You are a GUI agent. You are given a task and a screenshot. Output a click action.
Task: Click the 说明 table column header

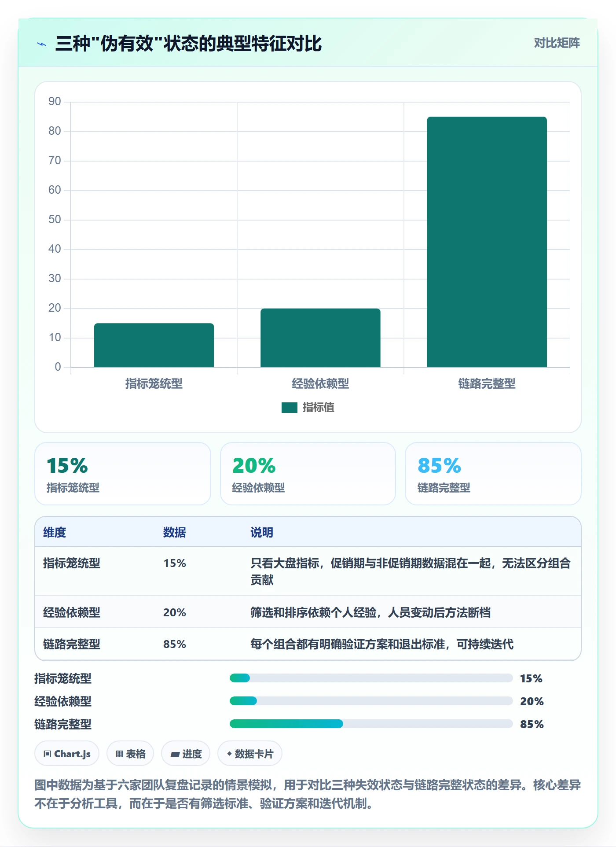click(262, 532)
